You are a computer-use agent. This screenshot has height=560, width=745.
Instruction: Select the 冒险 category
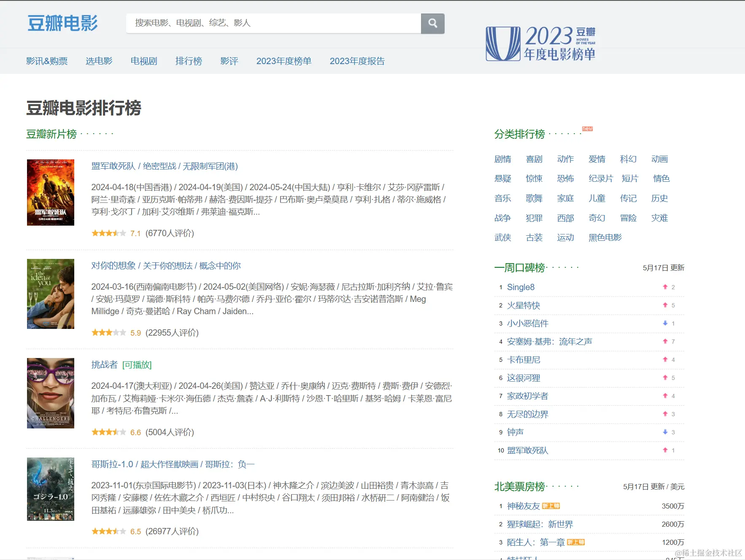coord(628,218)
